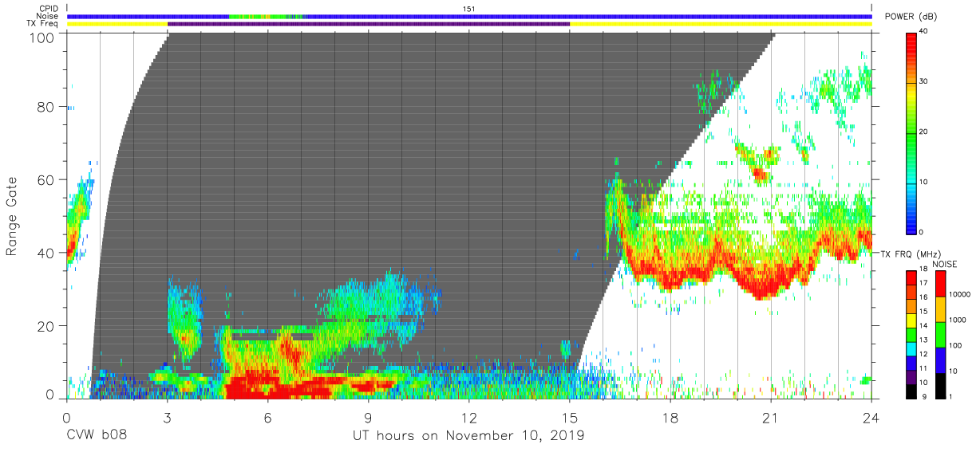The height and width of the screenshot is (452, 980).
Task: Click the 21 tick on UT hours axis
Action: (x=770, y=418)
